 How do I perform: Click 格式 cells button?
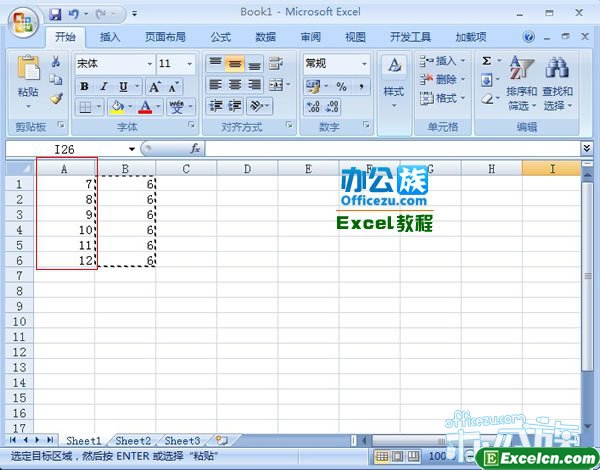click(442, 98)
